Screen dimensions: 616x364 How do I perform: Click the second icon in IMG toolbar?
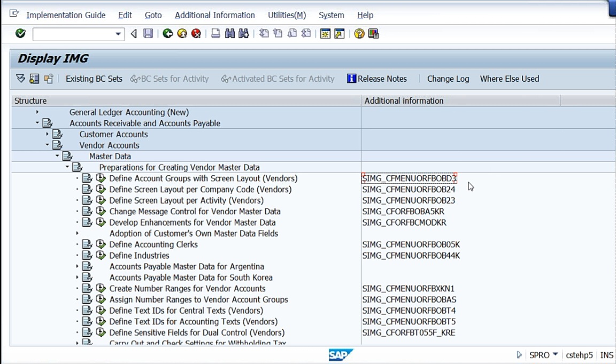point(34,79)
